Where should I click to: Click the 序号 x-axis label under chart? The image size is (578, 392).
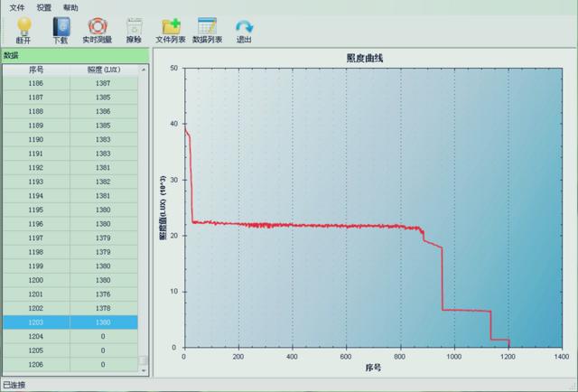click(x=373, y=368)
